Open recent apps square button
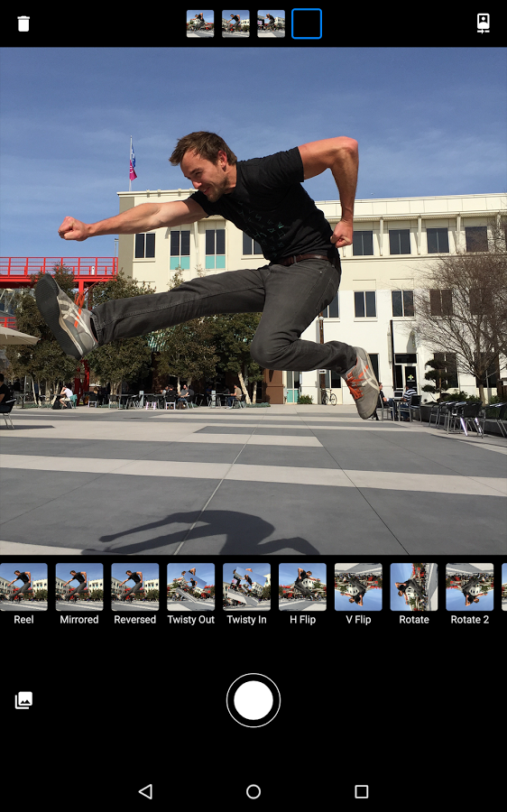 pos(362,791)
